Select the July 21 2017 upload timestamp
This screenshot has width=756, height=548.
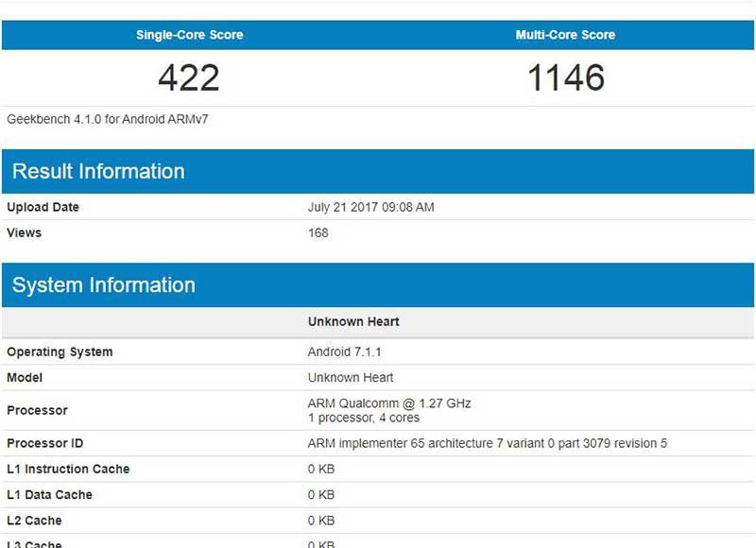pyautogui.click(x=370, y=207)
